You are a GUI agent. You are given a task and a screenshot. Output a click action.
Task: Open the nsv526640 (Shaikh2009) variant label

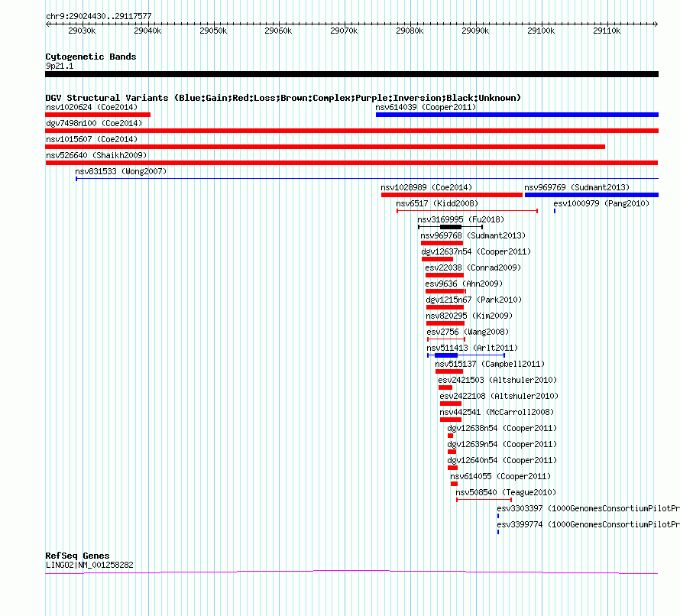(x=96, y=155)
